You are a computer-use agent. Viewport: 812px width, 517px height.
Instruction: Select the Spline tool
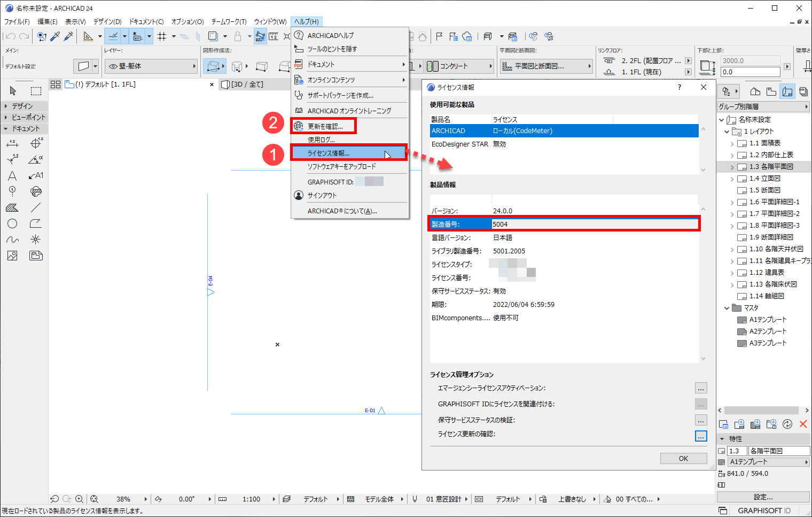tap(12, 240)
